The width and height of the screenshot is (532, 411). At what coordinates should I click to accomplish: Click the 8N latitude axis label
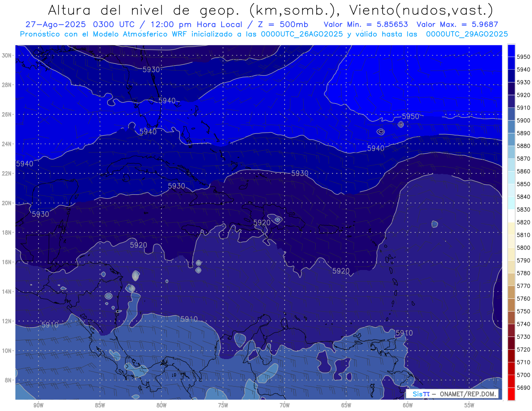8,380
